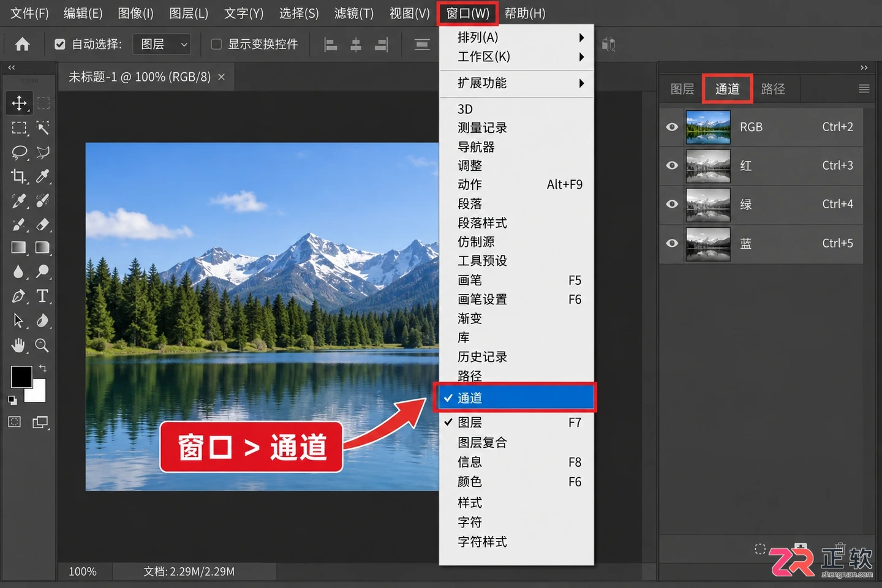Select the polygonal lasso tool
The image size is (882, 588).
[43, 152]
